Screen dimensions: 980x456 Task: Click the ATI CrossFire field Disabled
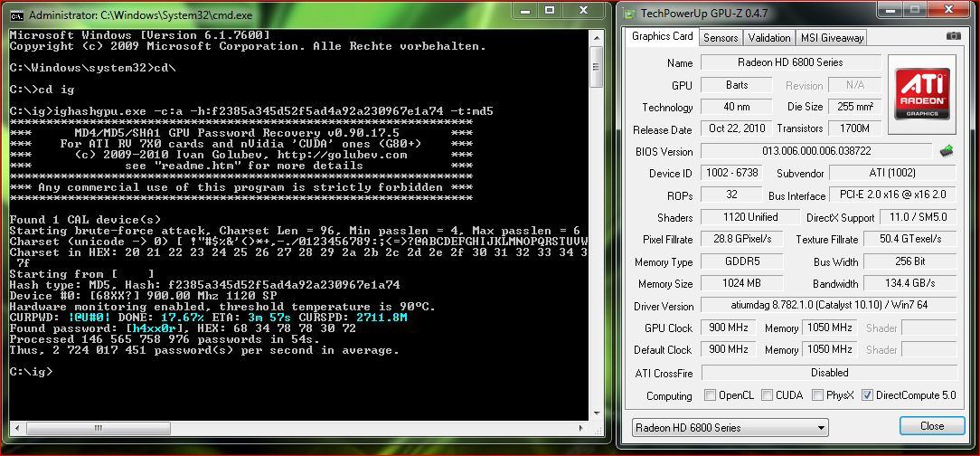829,373
